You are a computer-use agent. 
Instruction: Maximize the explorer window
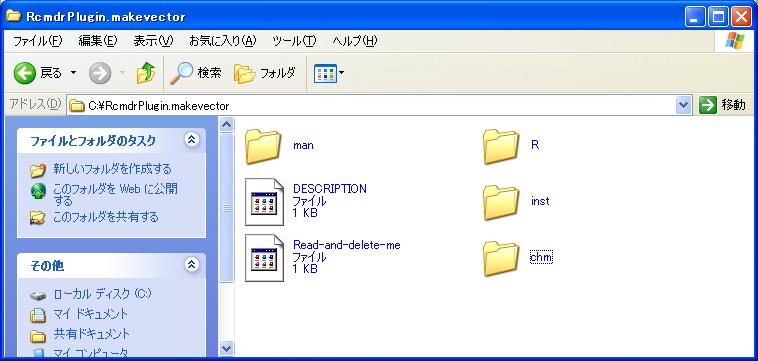point(719,17)
